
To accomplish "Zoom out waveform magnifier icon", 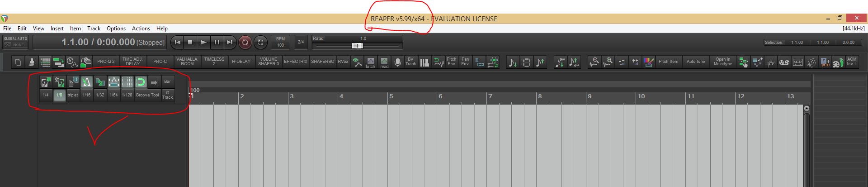I will [594, 62].
